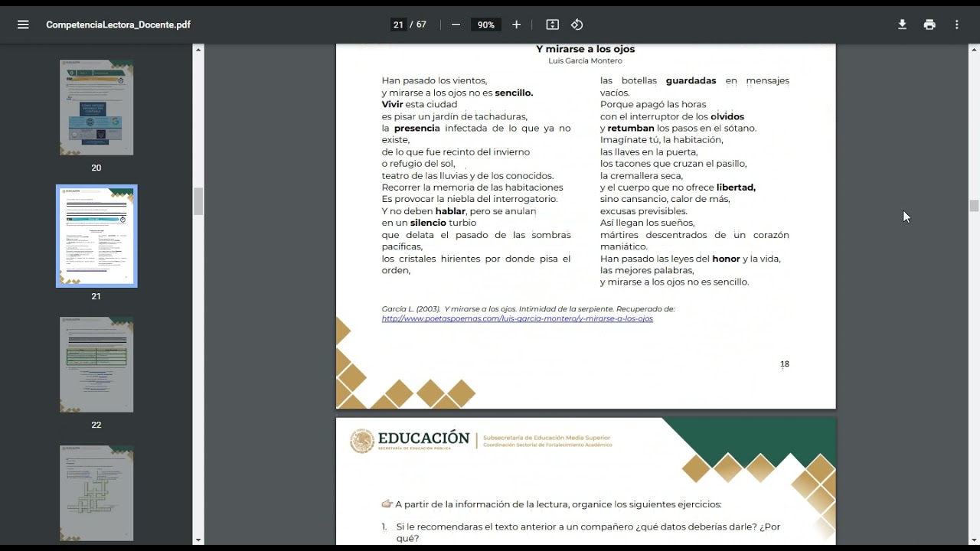Open page 20 thumbnail
Screen dimensions: 980x551
96,108
